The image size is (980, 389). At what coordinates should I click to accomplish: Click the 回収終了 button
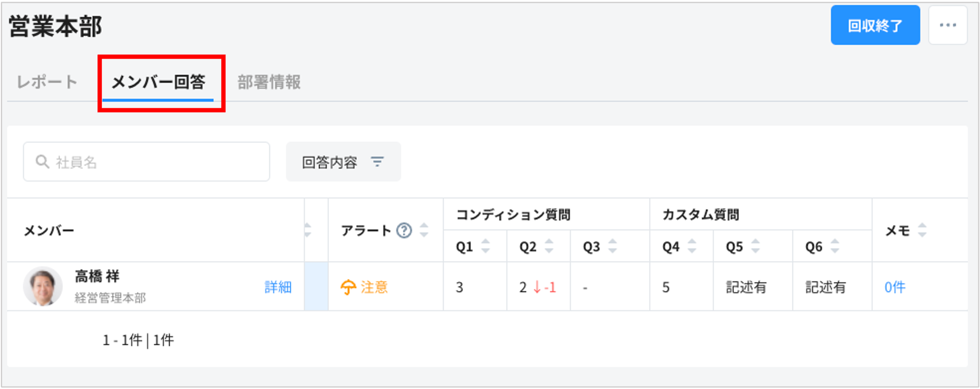click(x=875, y=25)
